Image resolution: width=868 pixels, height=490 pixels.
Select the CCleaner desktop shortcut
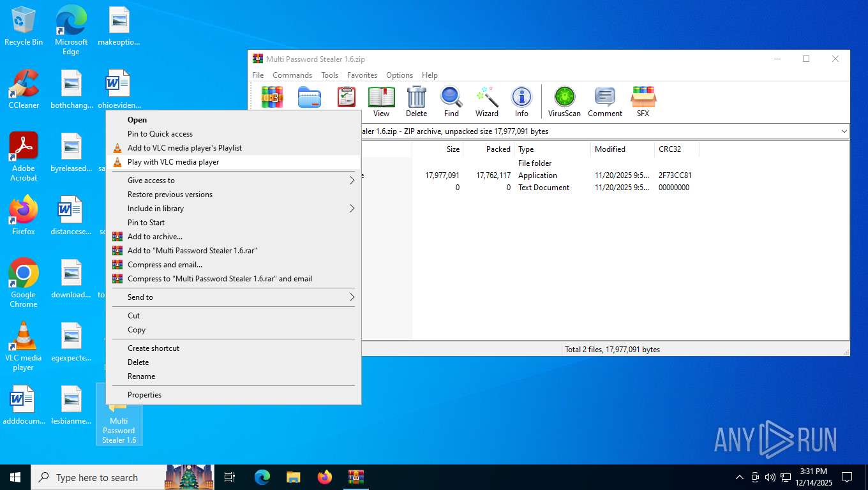pos(24,89)
